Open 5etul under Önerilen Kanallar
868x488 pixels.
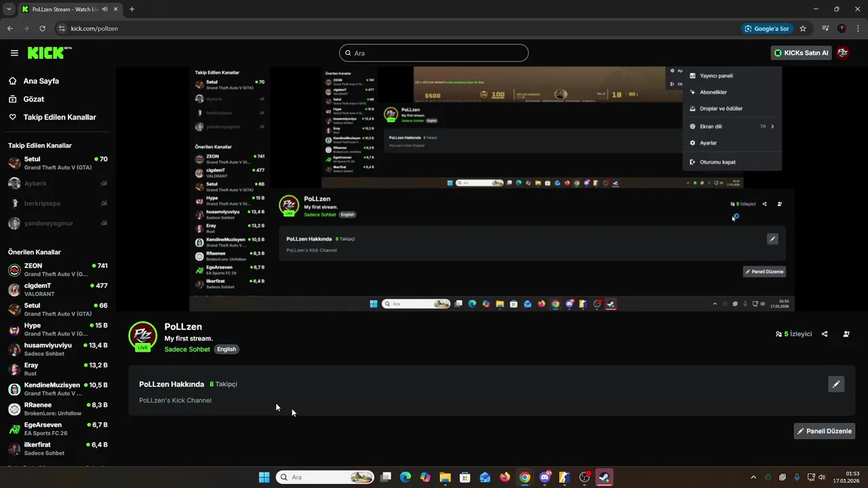pos(58,310)
